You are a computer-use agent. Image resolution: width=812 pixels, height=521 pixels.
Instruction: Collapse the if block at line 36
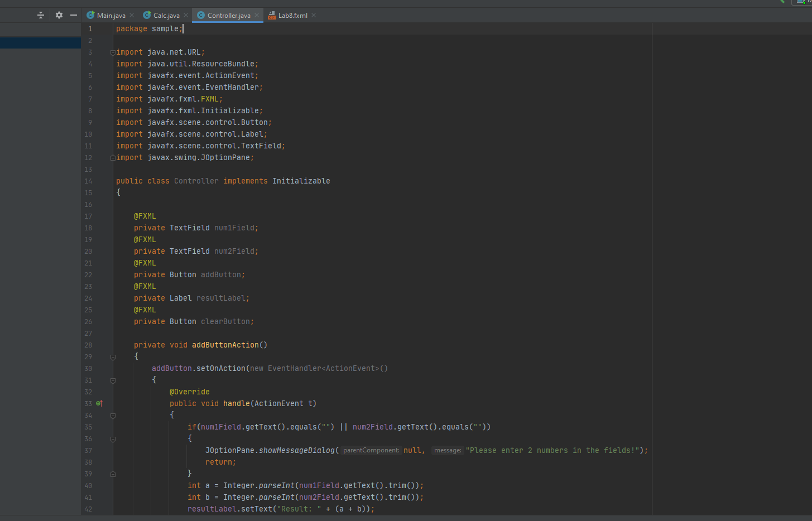113,439
